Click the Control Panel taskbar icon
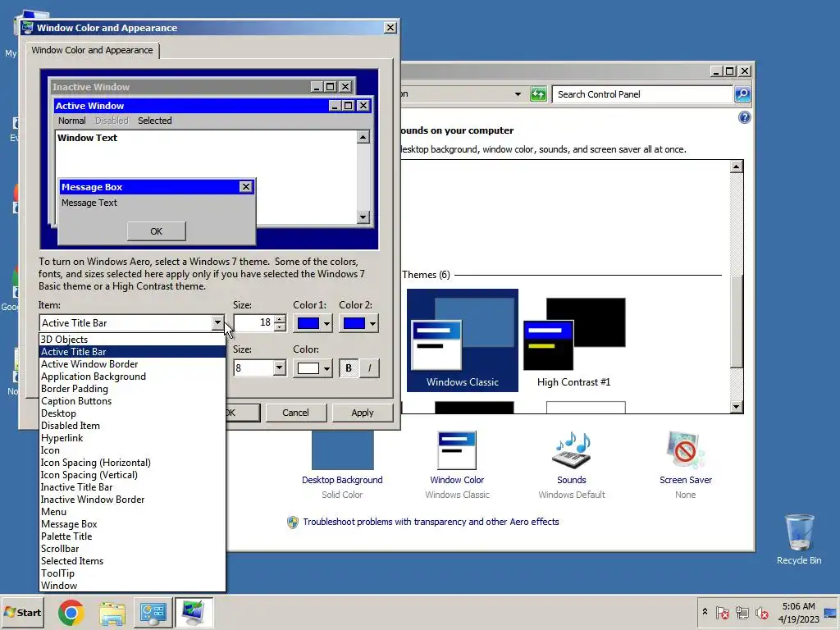This screenshot has width=840, height=630. tap(153, 613)
